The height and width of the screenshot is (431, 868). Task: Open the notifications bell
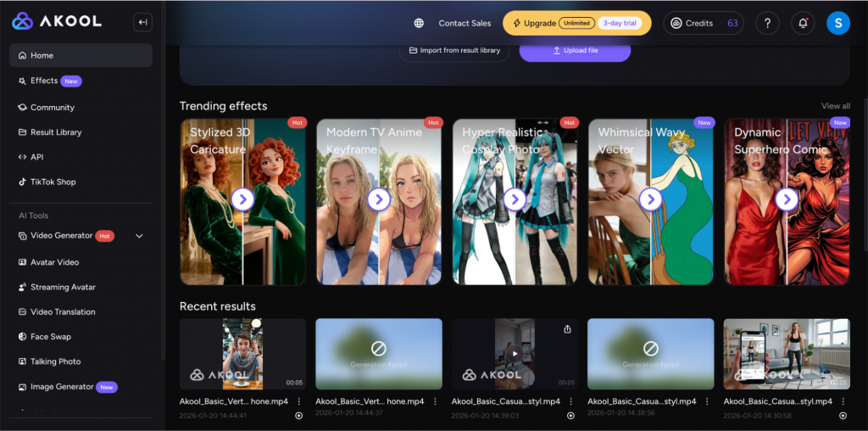[803, 23]
